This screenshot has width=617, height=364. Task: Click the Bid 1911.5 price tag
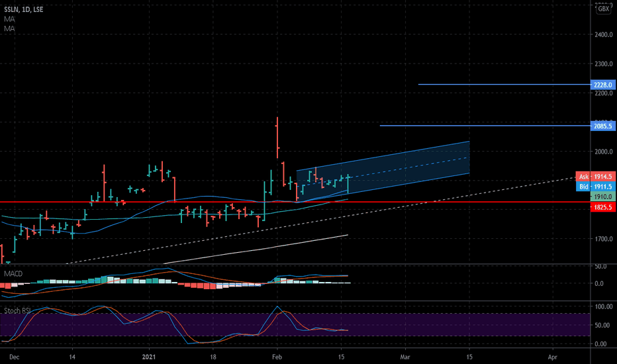(x=595, y=187)
